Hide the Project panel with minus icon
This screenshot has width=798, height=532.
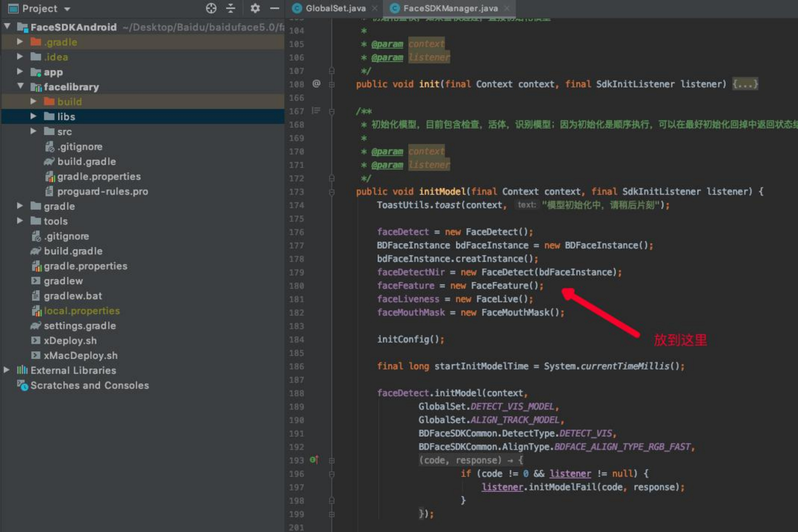274,8
